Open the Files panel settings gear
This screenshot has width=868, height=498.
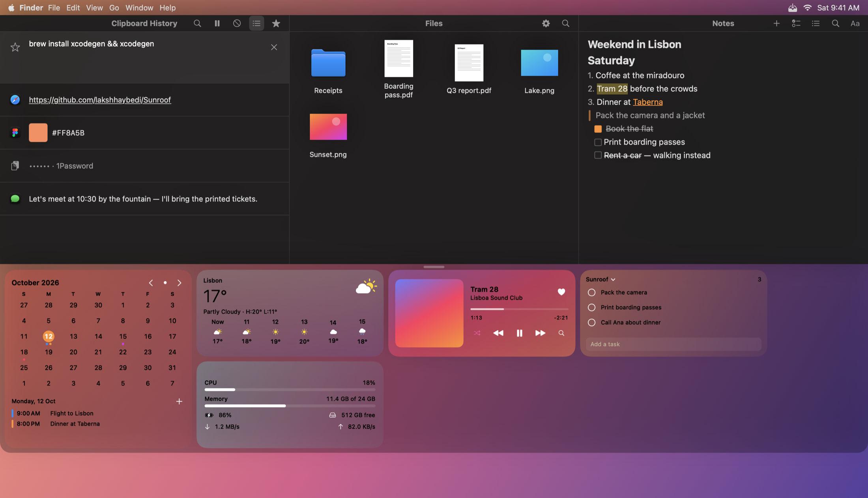click(x=546, y=23)
